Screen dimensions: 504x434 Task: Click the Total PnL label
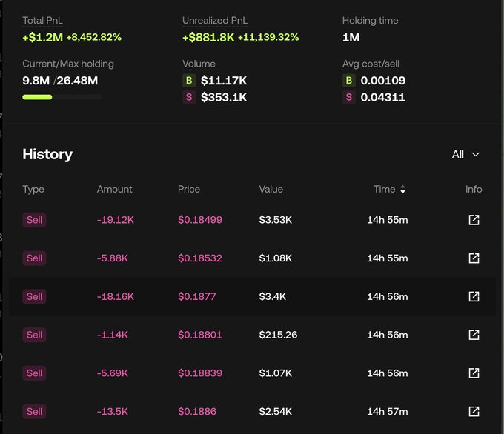(42, 21)
